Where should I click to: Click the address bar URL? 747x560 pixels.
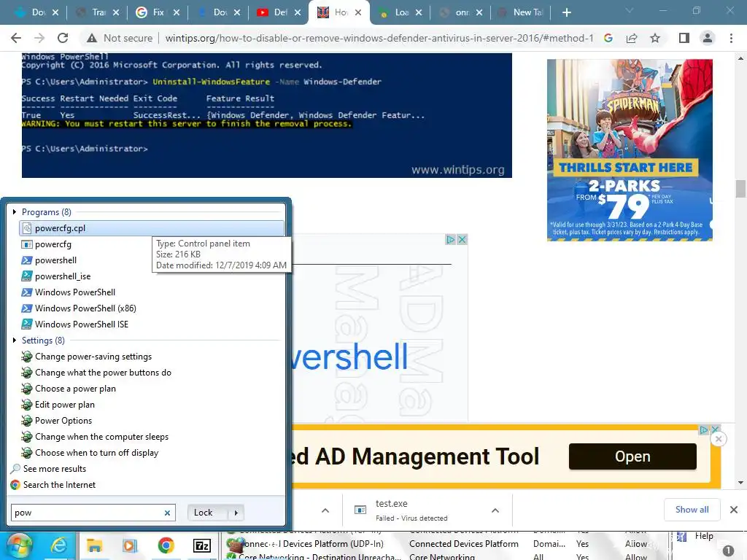[x=379, y=38]
